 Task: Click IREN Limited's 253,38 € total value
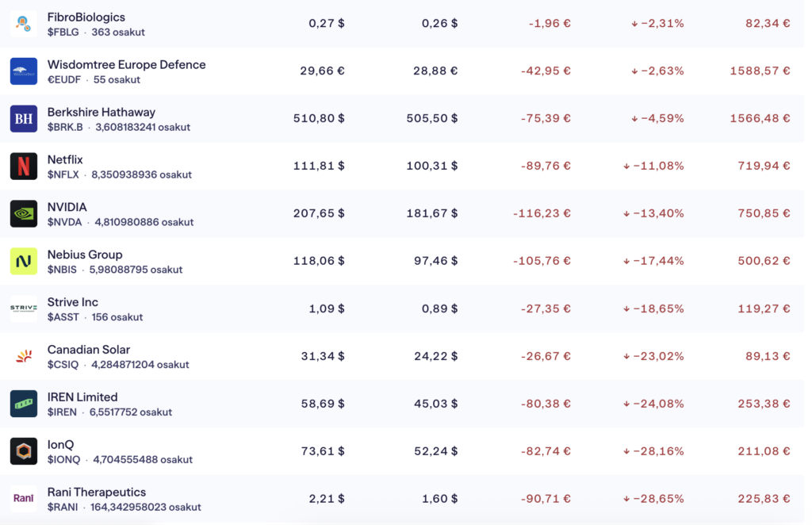(764, 404)
